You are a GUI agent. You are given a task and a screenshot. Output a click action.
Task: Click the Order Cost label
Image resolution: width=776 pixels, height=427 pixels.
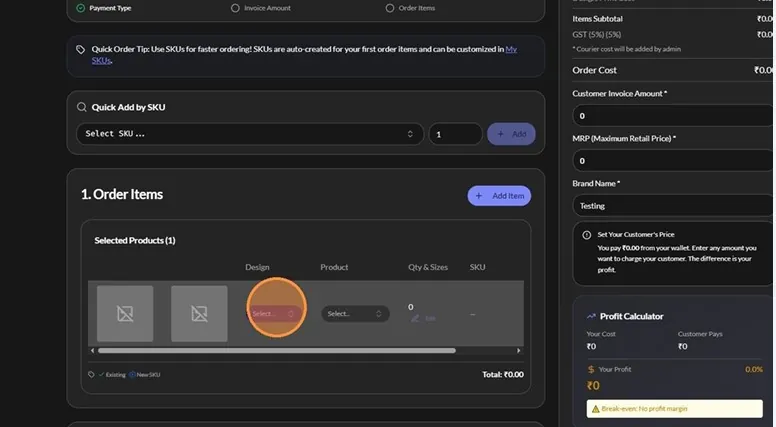pyautogui.click(x=594, y=70)
